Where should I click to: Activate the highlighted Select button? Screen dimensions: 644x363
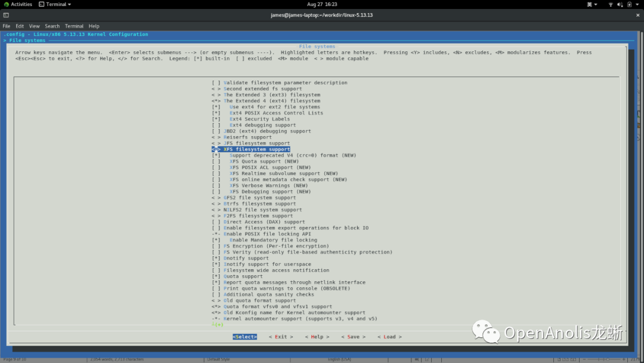(245, 337)
